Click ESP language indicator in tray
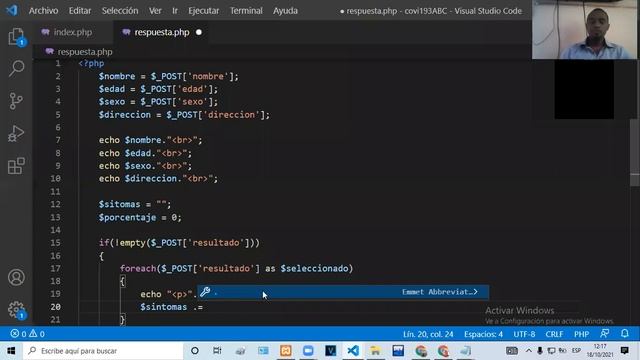 click(x=576, y=351)
